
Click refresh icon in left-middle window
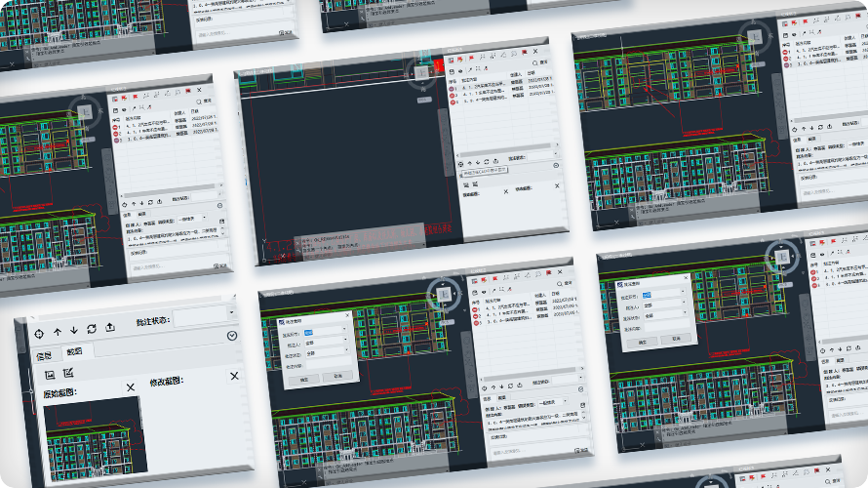pyautogui.click(x=150, y=203)
